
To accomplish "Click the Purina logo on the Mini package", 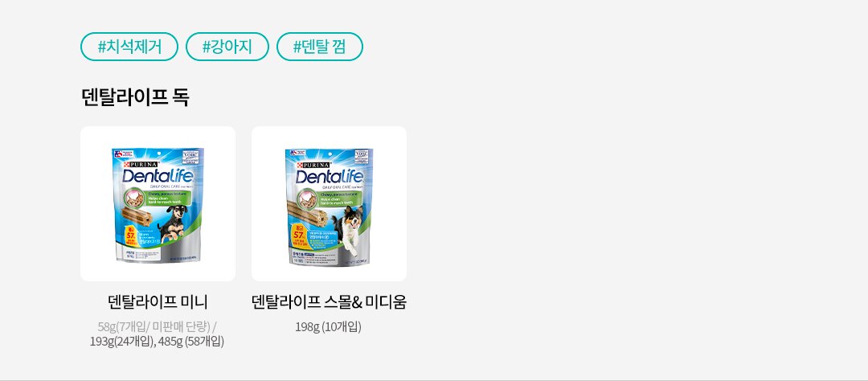I will tap(141, 165).
